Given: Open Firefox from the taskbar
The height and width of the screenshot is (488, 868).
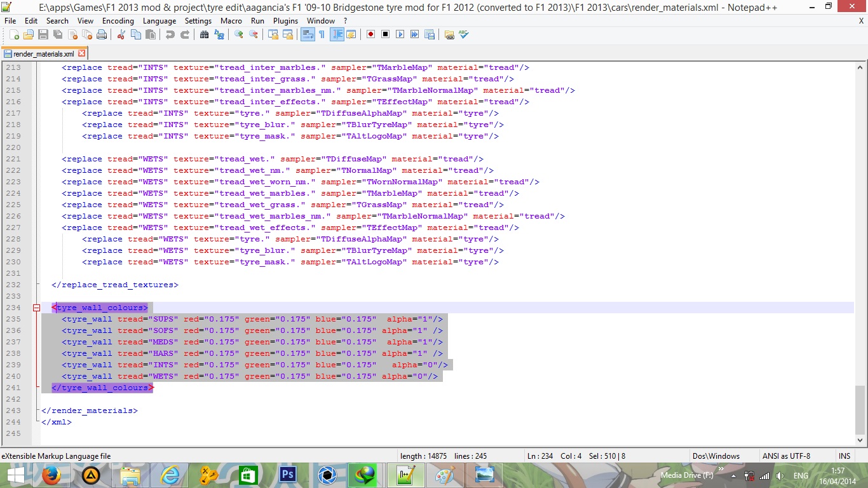Looking at the screenshot, I should click(x=51, y=475).
